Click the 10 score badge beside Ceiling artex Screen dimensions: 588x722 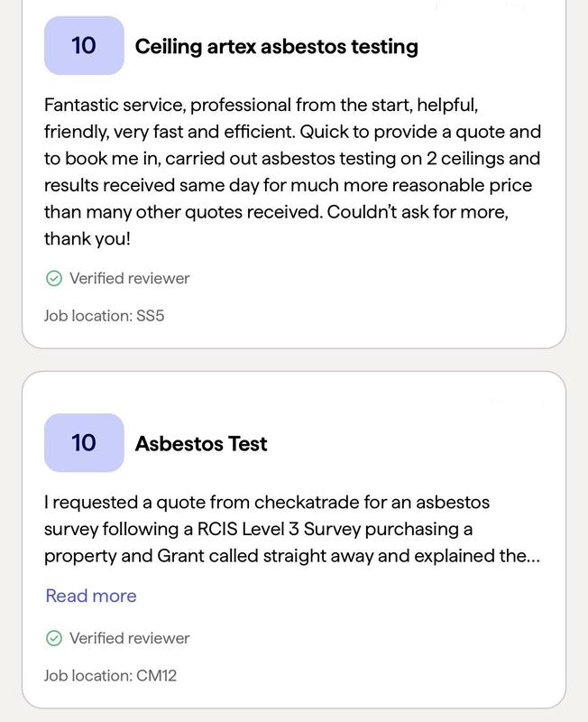point(84,46)
